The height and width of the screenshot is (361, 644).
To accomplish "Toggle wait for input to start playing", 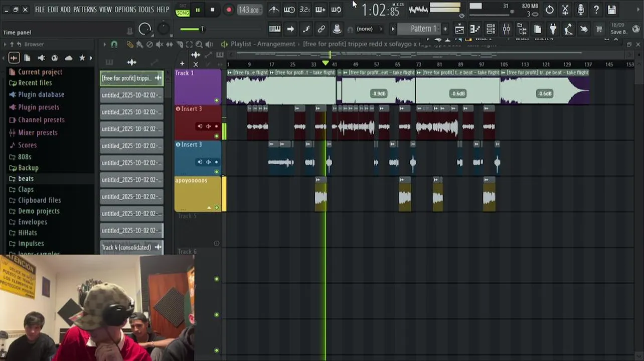I will (x=289, y=10).
